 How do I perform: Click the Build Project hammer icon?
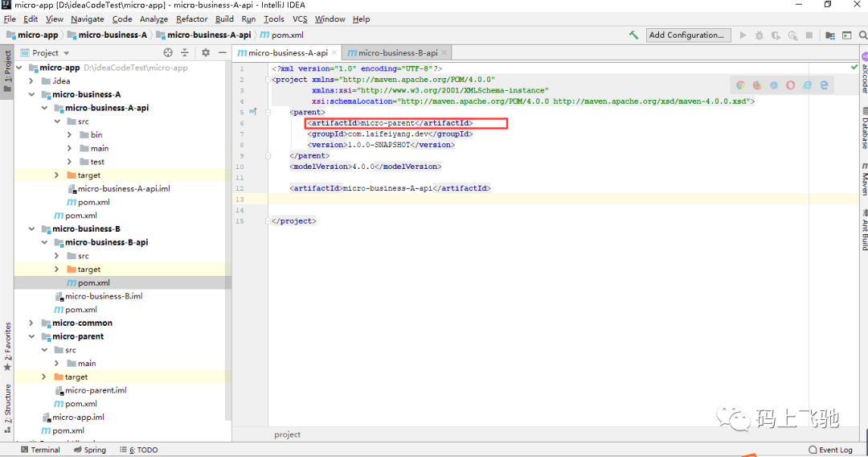click(633, 35)
